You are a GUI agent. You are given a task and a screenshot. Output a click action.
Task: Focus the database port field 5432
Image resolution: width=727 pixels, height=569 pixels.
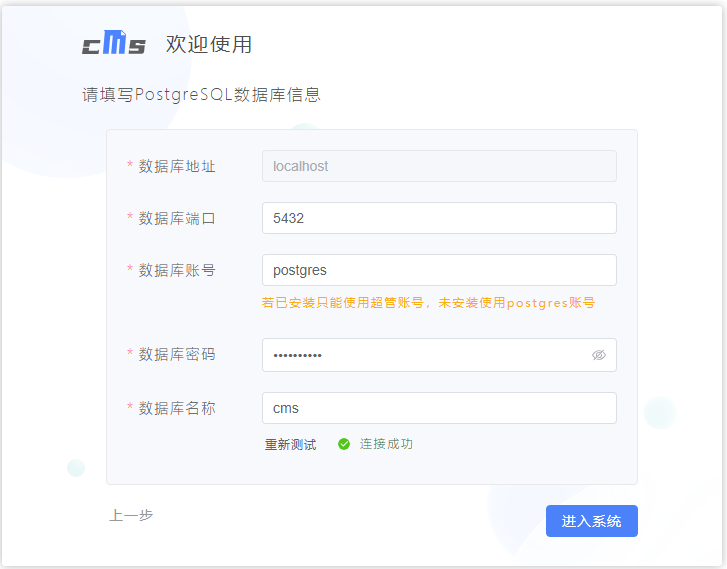(439, 218)
